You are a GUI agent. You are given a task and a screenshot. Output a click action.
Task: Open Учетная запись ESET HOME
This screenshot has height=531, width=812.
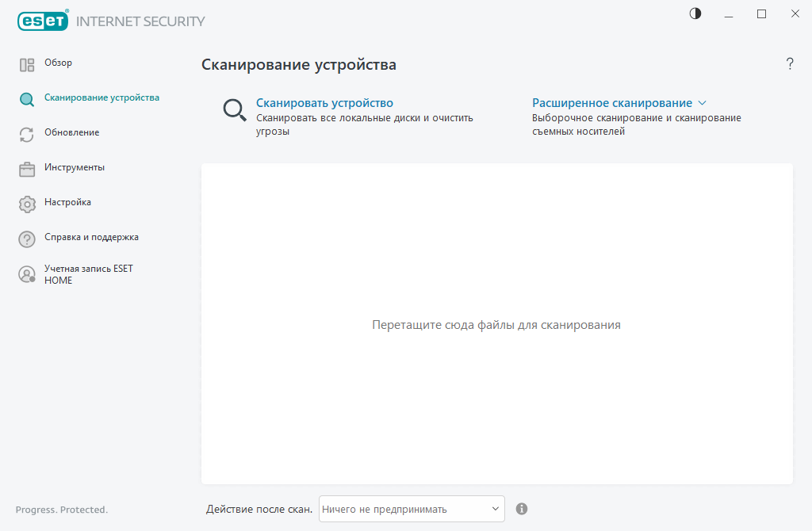[x=89, y=274]
